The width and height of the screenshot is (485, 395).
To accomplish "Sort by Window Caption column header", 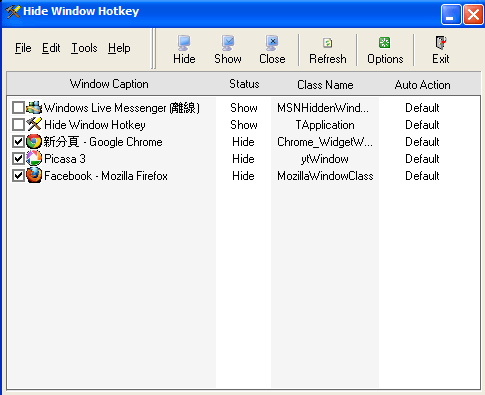I will pos(109,84).
